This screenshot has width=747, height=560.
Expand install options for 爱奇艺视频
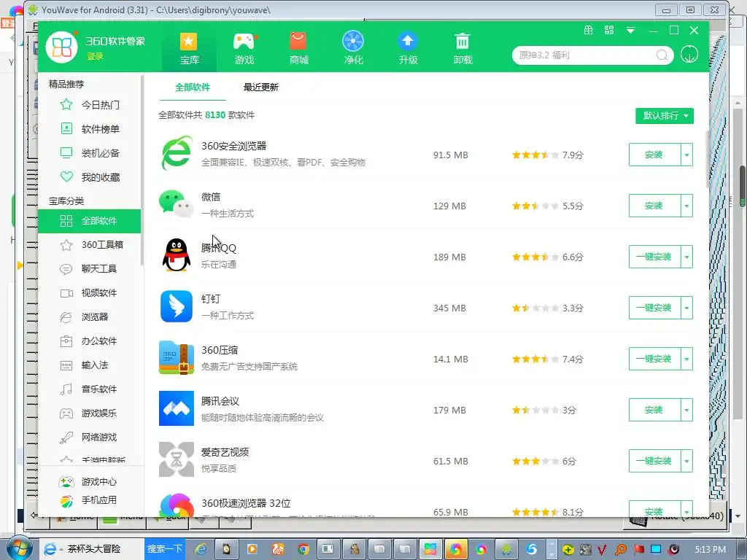pos(686,461)
